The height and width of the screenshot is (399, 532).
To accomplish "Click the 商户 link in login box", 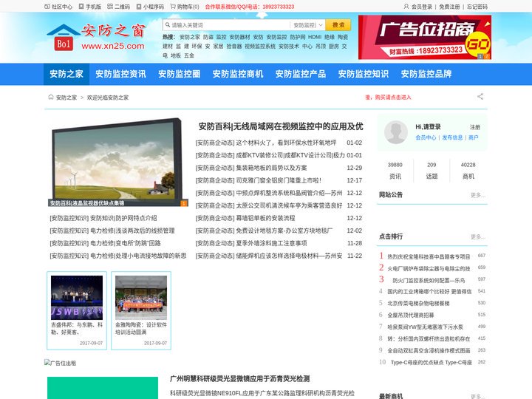I will tap(474, 137).
